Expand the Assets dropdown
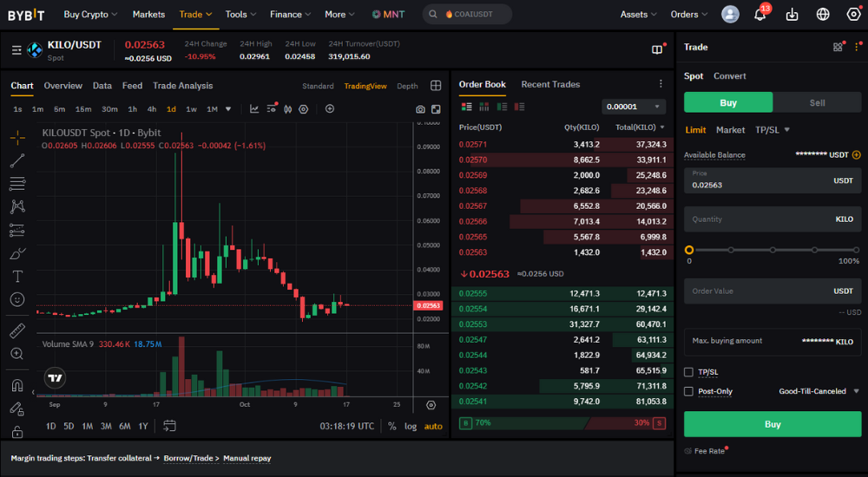The width and height of the screenshot is (868, 477). 638,15
